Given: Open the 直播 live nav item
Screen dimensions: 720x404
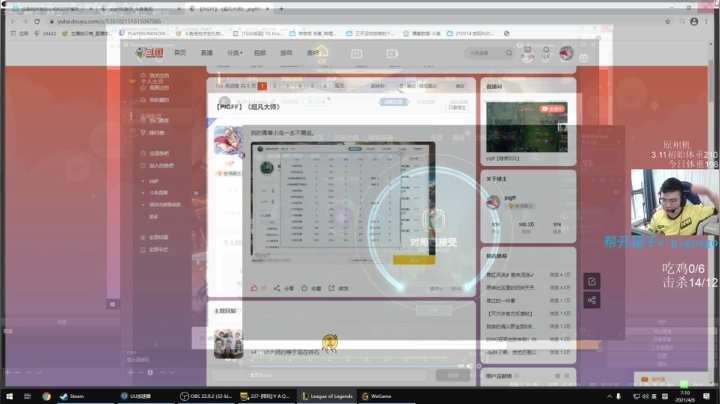Looking at the screenshot, I should [207, 53].
